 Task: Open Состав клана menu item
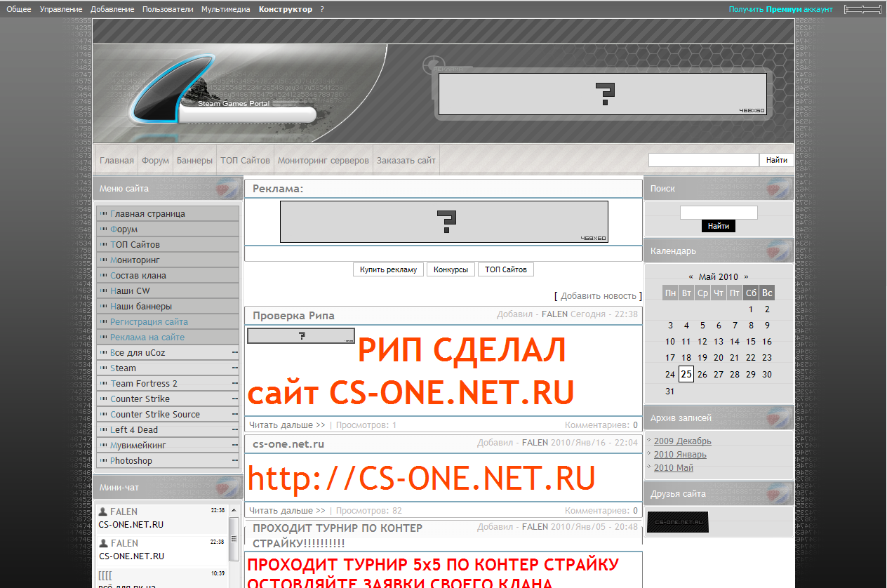(x=168, y=275)
